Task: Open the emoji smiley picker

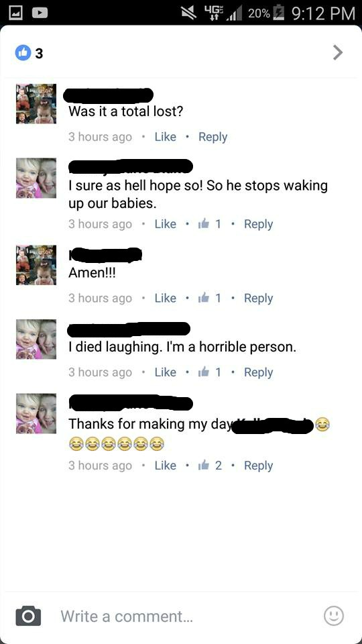Action: (333, 615)
